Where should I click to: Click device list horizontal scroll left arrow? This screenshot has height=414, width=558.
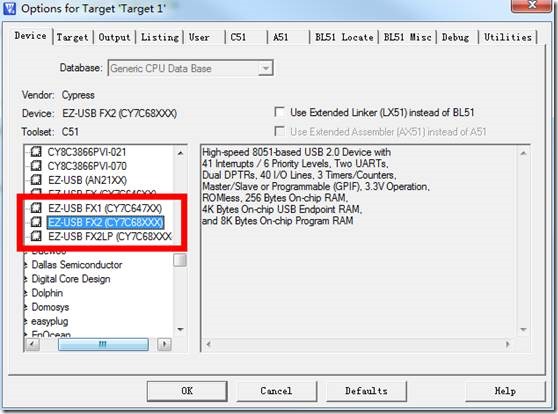[32, 344]
